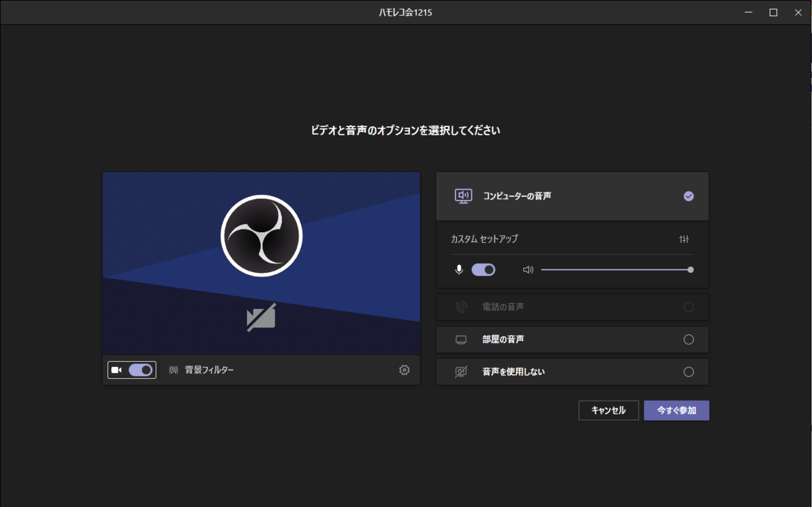Click the crossed-out speaker icon for 音声を使用しない
812x507 pixels.
[460, 371]
